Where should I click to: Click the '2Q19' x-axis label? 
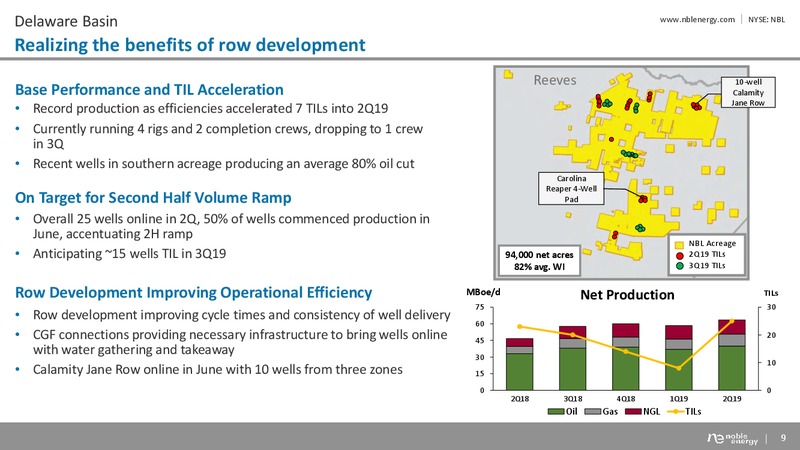pos(732,399)
